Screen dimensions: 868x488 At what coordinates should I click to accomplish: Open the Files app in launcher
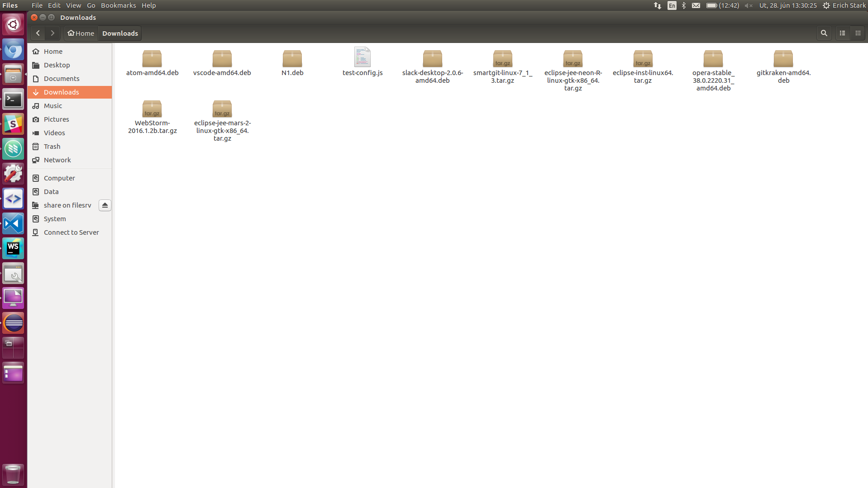(13, 74)
